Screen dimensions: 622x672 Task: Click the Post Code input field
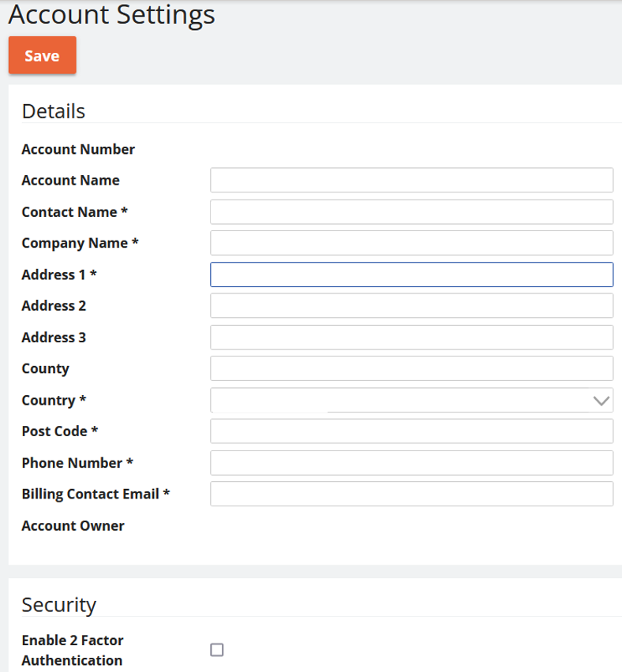(x=411, y=431)
